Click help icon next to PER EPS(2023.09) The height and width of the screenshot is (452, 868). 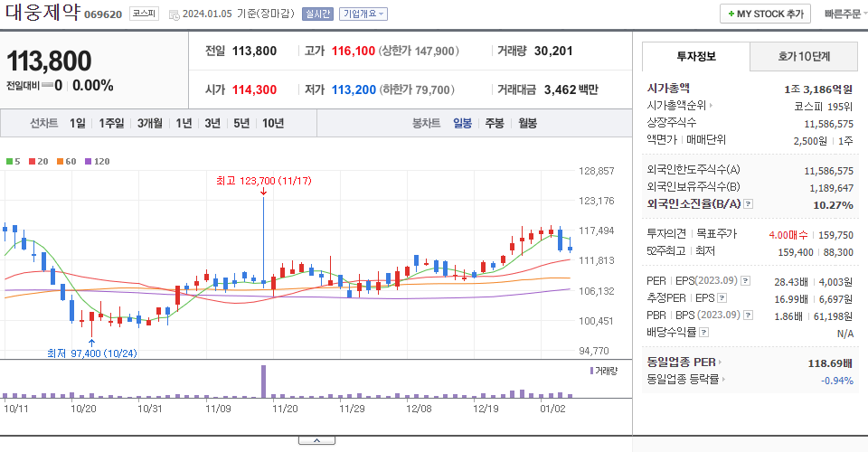click(x=746, y=281)
